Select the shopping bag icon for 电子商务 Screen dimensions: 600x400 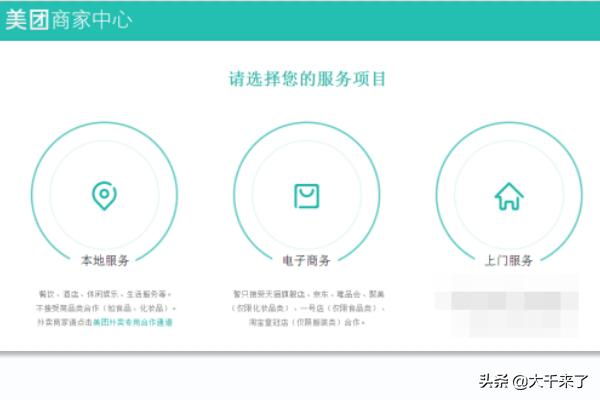coord(307,196)
